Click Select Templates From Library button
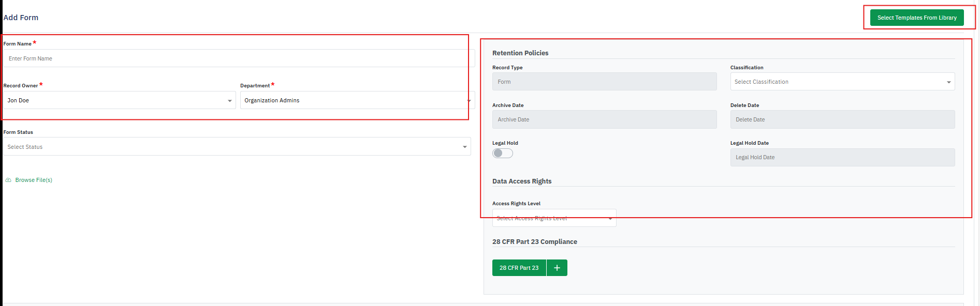 [x=916, y=18]
